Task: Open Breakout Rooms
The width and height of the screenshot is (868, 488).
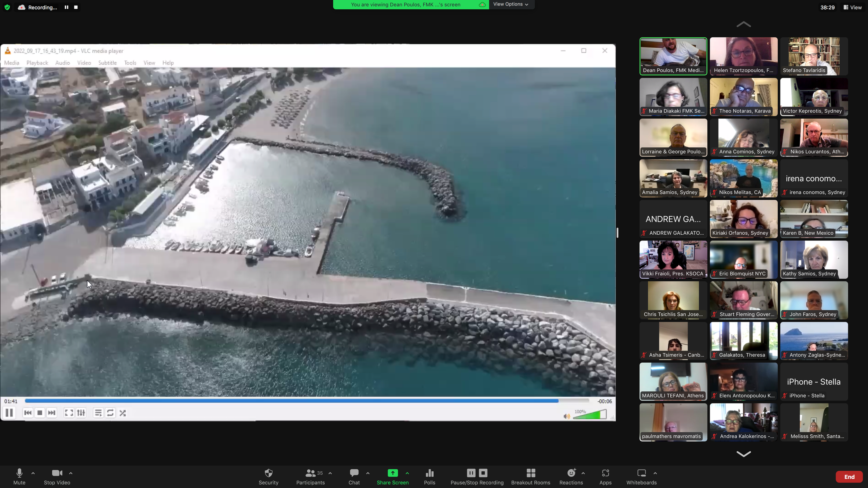Action: [x=530, y=476]
